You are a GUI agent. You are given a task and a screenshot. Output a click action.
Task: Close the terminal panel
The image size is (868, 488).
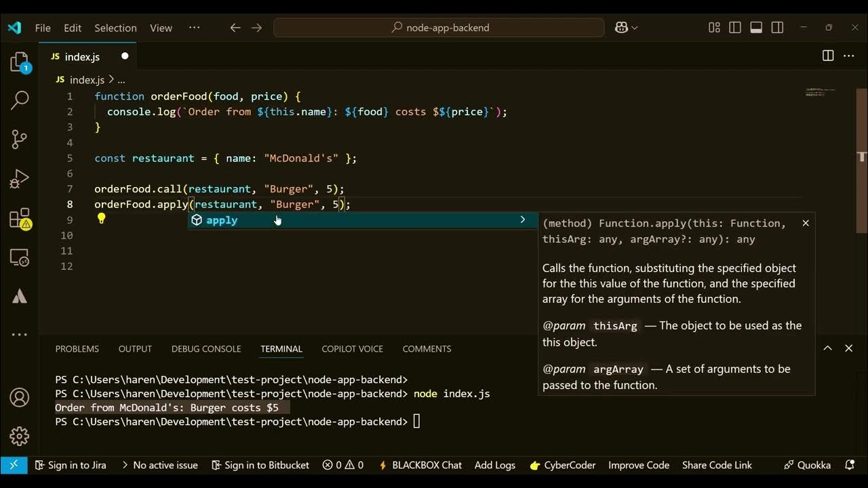(849, 348)
